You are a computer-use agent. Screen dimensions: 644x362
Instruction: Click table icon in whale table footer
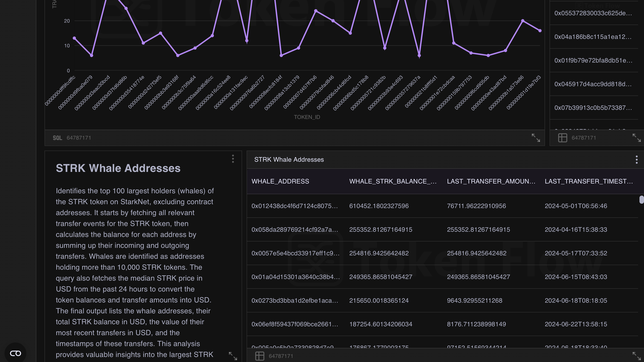point(260,356)
